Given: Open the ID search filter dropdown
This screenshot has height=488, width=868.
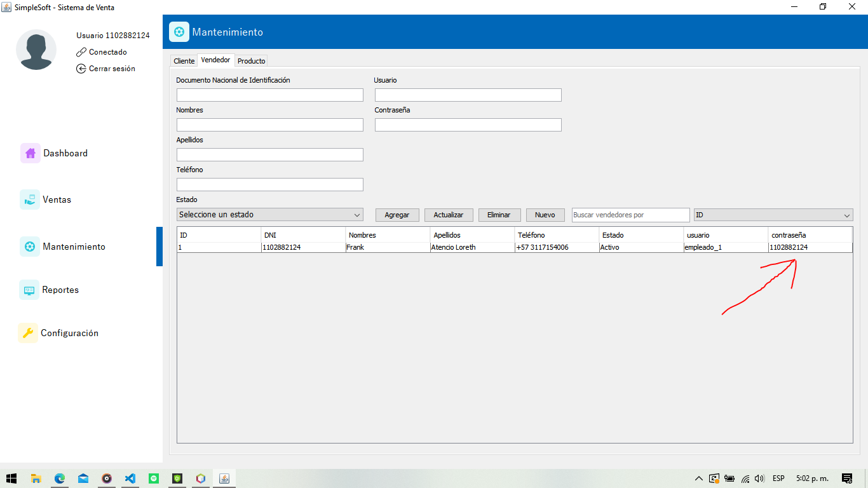Looking at the screenshot, I should click(773, 215).
